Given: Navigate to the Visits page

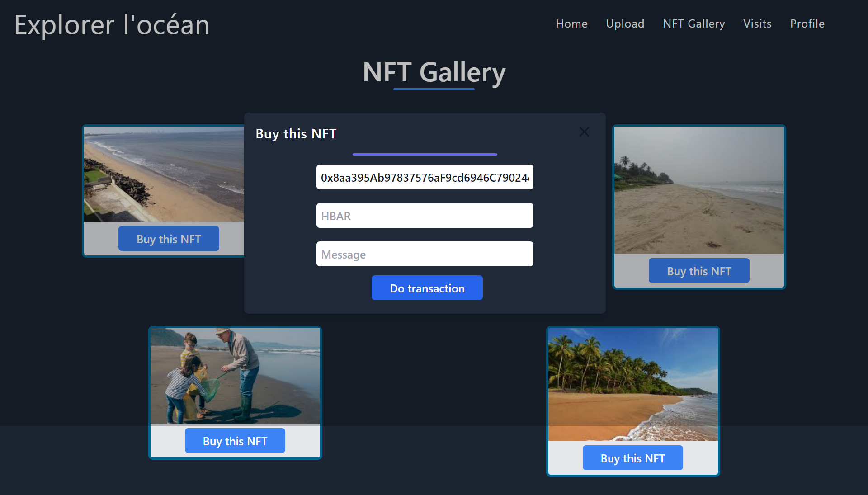Looking at the screenshot, I should tap(757, 24).
